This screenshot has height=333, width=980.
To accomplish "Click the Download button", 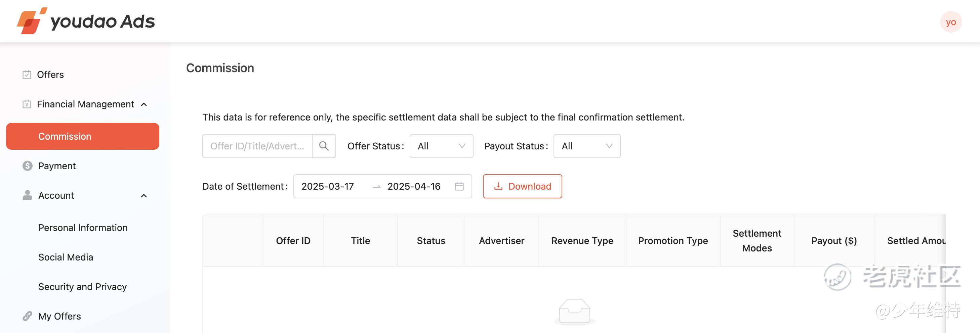I will (522, 186).
